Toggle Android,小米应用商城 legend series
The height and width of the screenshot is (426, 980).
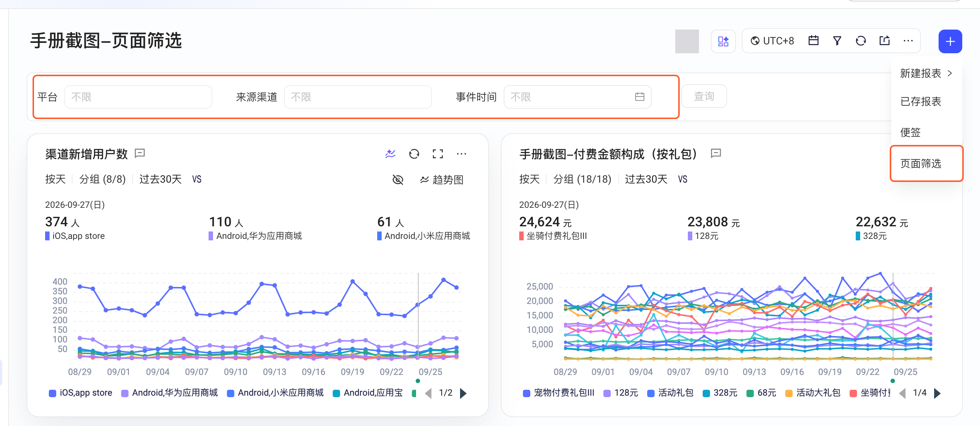pos(275,392)
